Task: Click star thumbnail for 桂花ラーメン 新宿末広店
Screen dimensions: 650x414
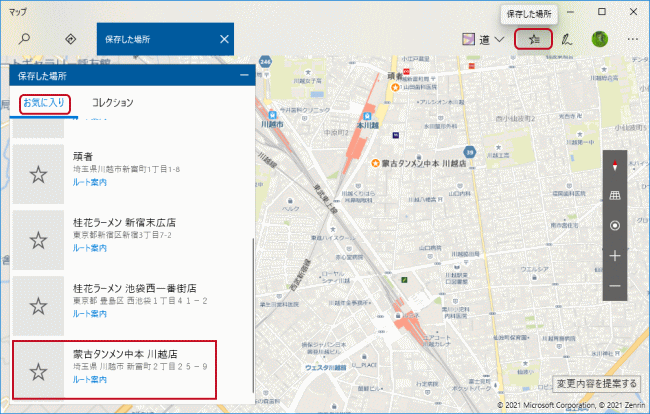Action: click(x=38, y=240)
